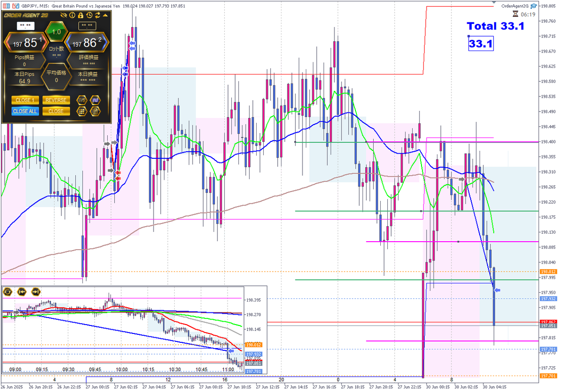Select the 'Total 33.1' text label
Image resolution: width=562 pixels, height=392 pixels.
495,26
